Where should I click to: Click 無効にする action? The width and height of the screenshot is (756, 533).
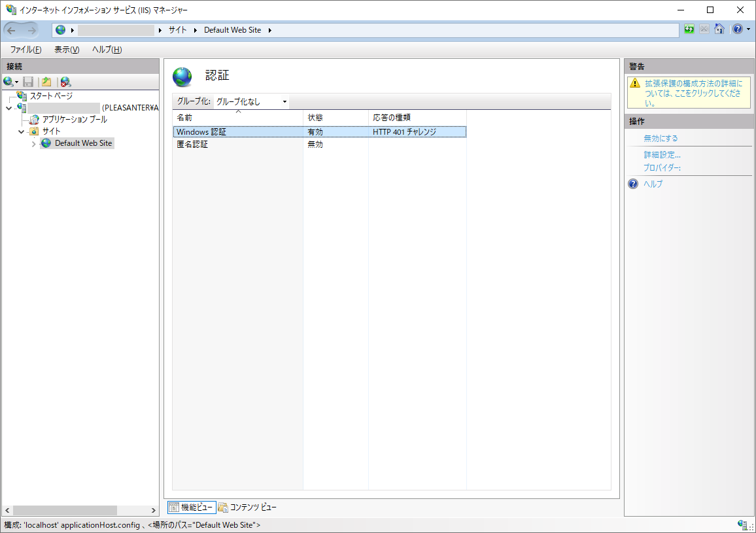(x=661, y=139)
